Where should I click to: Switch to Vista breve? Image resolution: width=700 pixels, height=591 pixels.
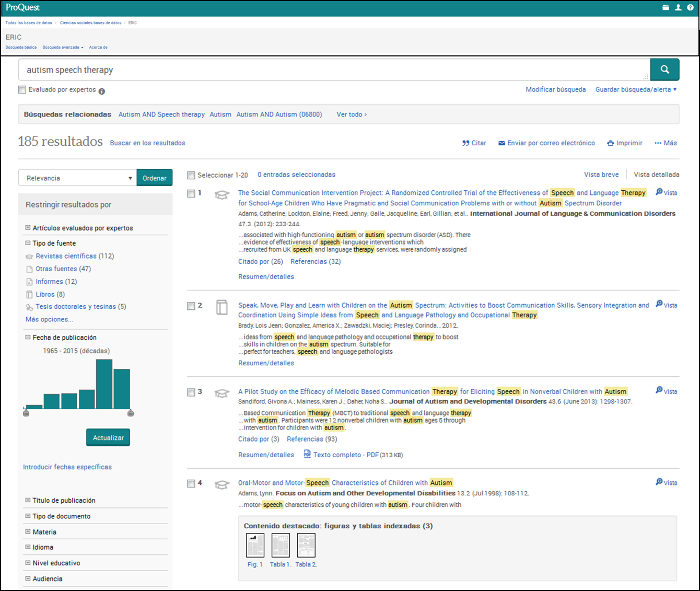(x=601, y=175)
